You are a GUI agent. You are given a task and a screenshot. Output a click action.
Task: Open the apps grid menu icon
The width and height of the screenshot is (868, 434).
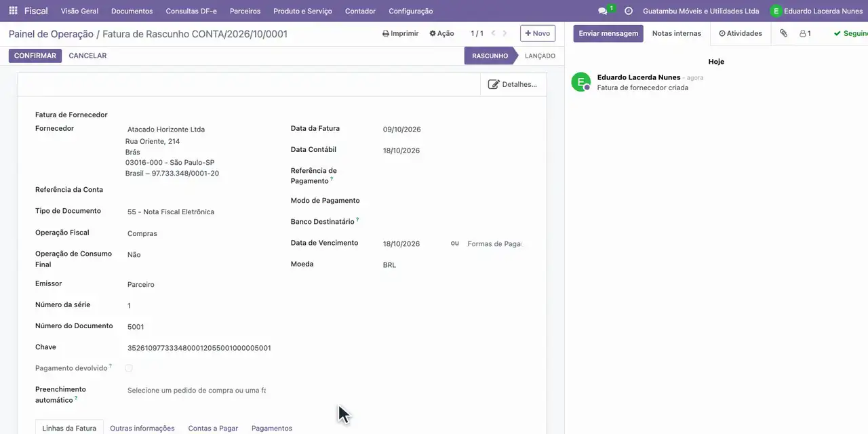coord(13,11)
